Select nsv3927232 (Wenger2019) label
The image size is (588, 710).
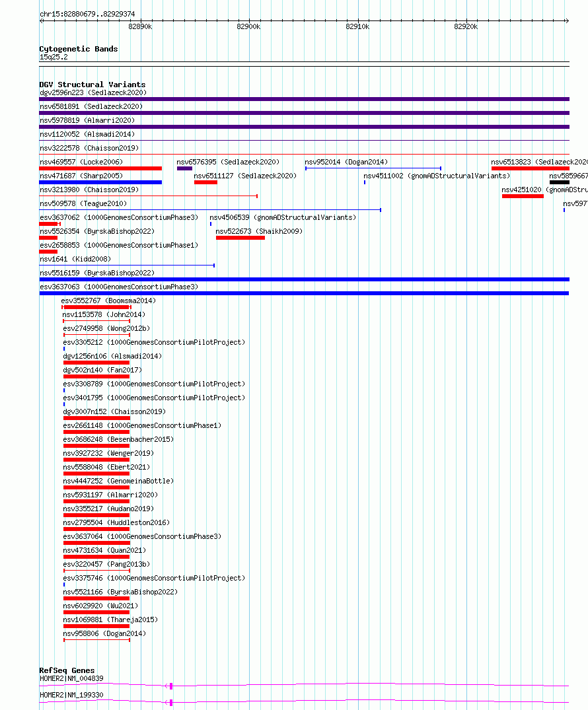pyautogui.click(x=108, y=454)
